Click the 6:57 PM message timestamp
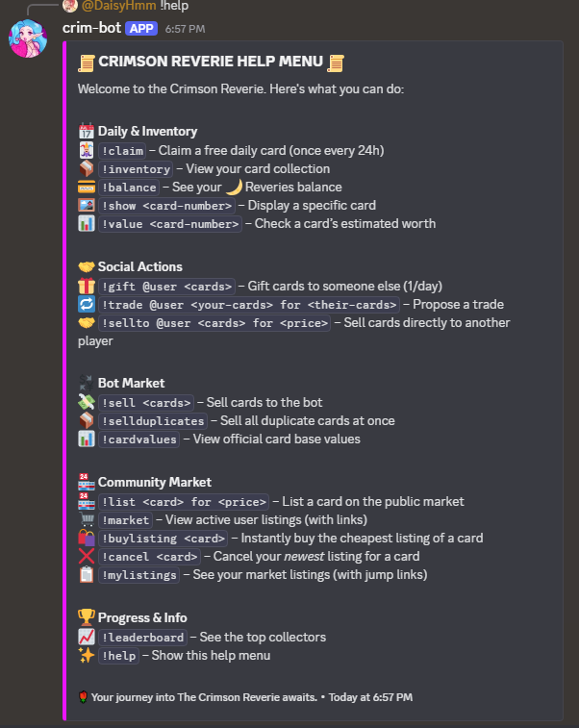The image size is (579, 728). [x=185, y=29]
